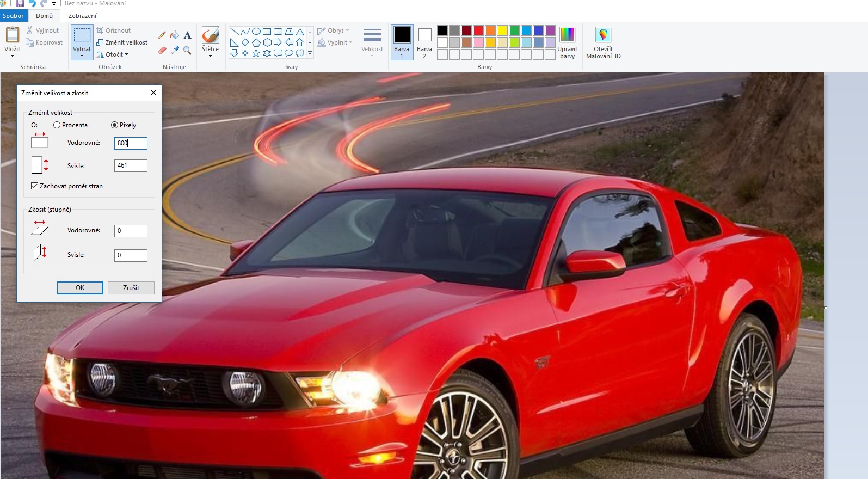Uncheck Zachovat poměr stran checkbox
Screen dimensions: 868x479
pos(35,186)
